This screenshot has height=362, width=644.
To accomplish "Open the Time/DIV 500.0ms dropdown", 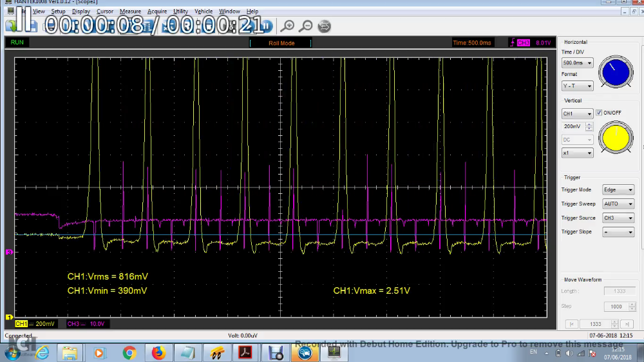I will pos(577,63).
